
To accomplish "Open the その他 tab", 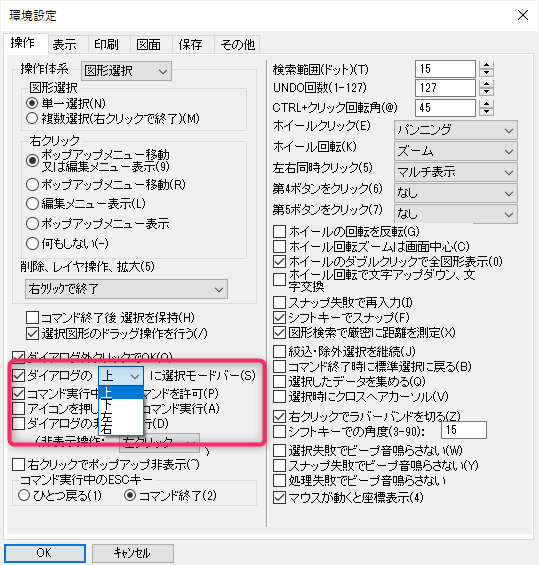I will point(237,45).
